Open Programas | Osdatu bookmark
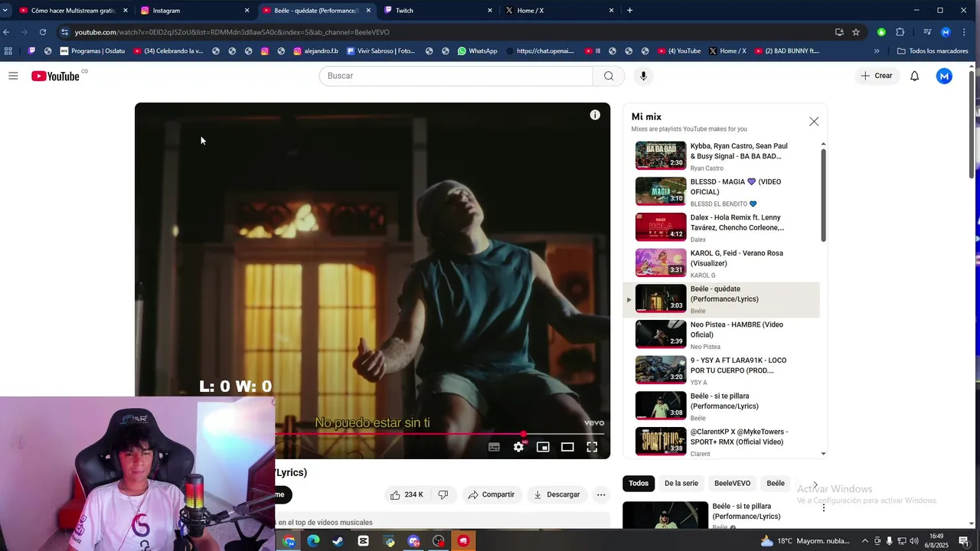Viewport: 980px width, 551px height. 92,51
